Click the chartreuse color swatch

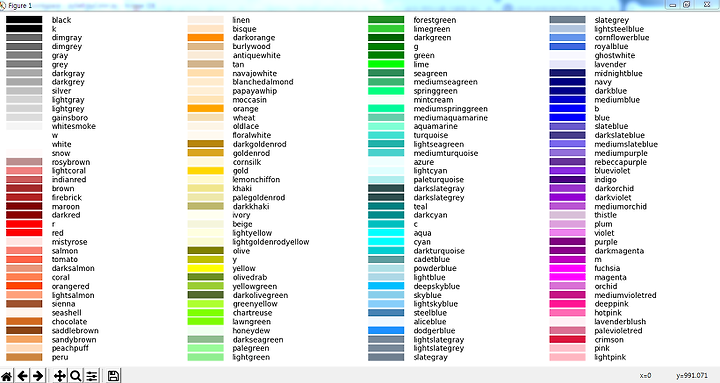point(205,313)
